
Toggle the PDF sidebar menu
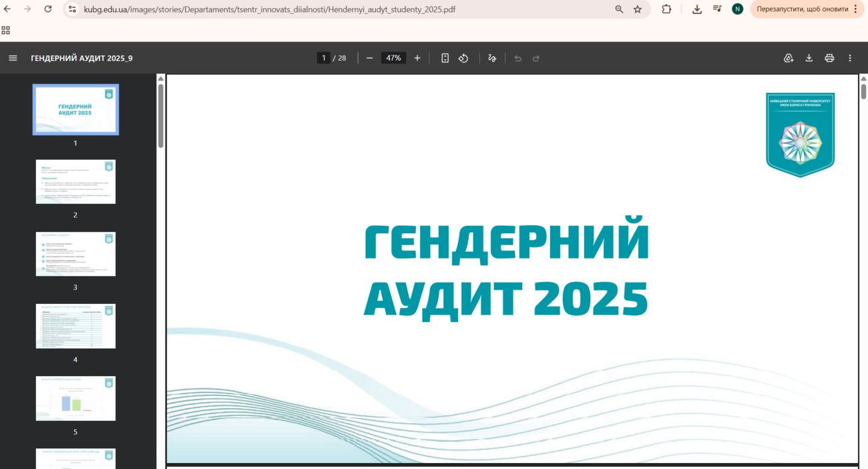[x=13, y=58]
